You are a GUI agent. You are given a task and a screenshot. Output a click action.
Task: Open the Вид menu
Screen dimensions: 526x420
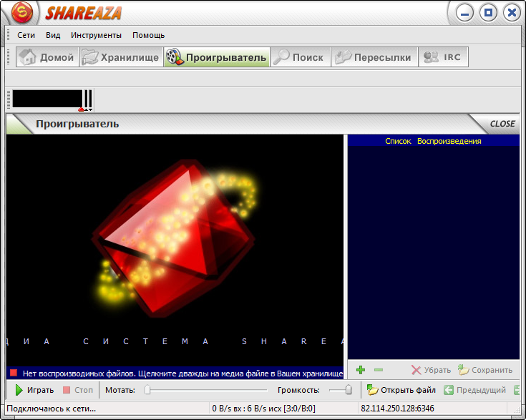53,35
